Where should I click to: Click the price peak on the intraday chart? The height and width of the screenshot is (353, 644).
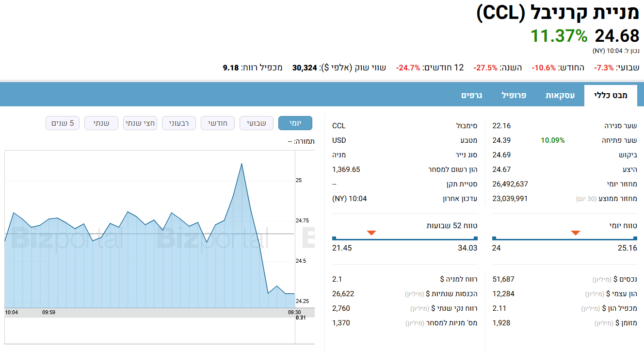pyautogui.click(x=241, y=164)
